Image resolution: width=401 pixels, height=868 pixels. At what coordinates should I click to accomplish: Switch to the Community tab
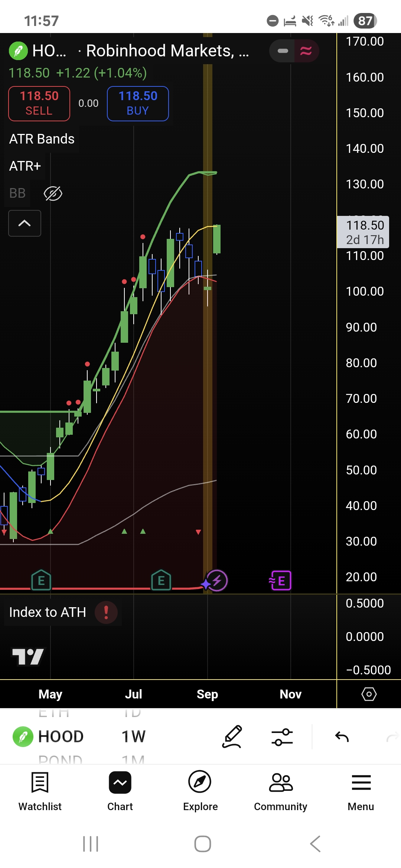click(281, 792)
